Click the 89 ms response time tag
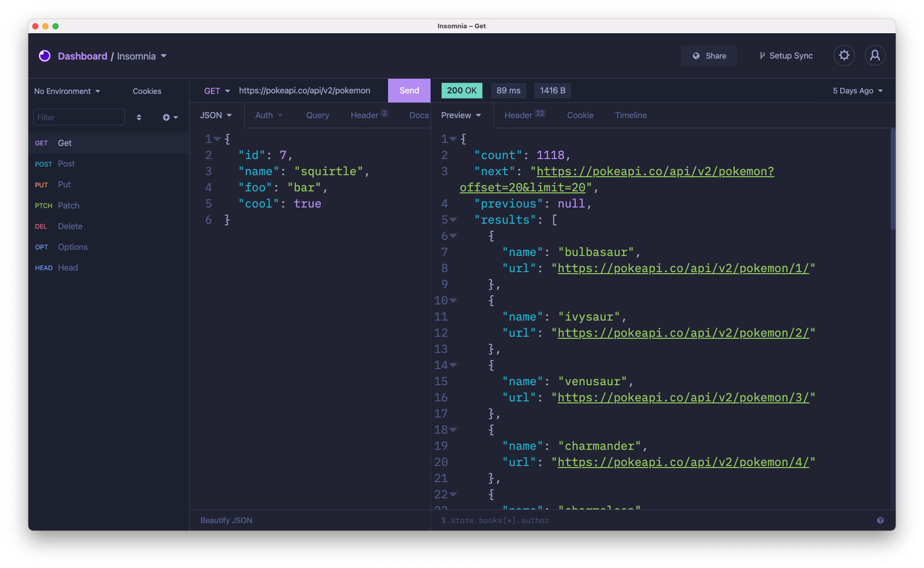 [x=508, y=91]
